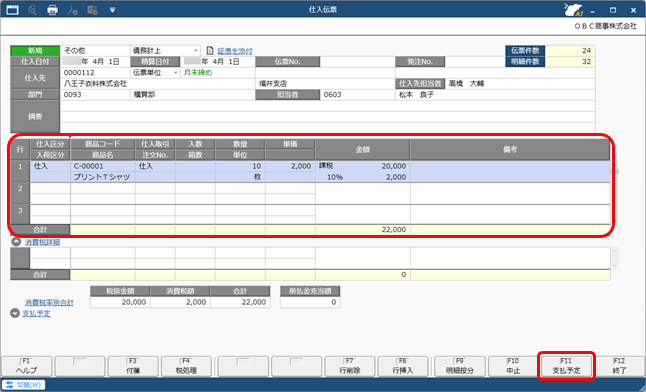The height and width of the screenshot is (392, 646).
Task: Click the 明細件数 value 32
Action: (570, 61)
